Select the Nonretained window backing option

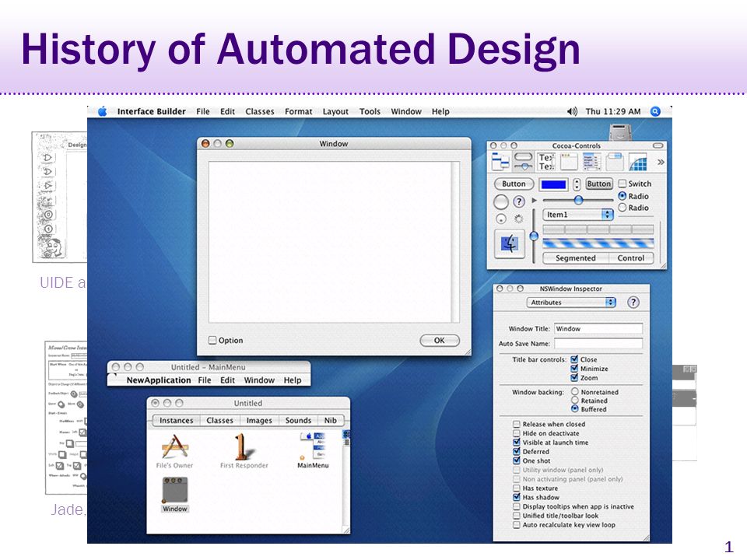pyautogui.click(x=575, y=391)
